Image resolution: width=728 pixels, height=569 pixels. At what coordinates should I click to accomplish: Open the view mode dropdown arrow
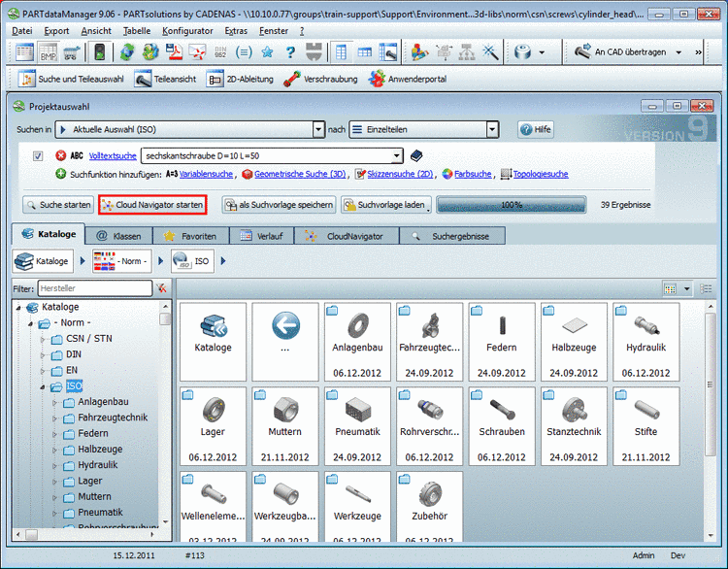[686, 289]
